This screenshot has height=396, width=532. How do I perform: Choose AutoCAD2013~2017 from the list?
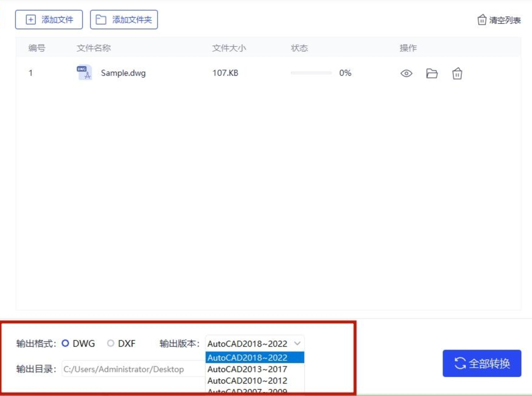(255, 369)
